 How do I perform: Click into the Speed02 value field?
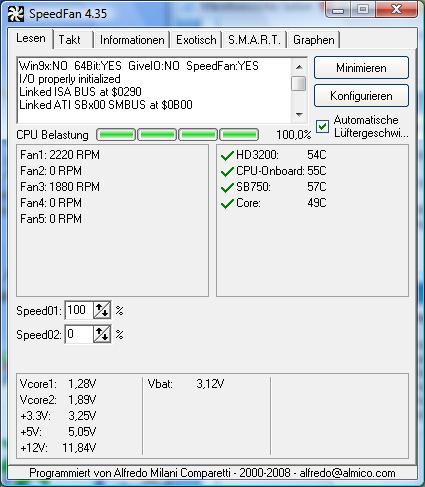pos(79,334)
